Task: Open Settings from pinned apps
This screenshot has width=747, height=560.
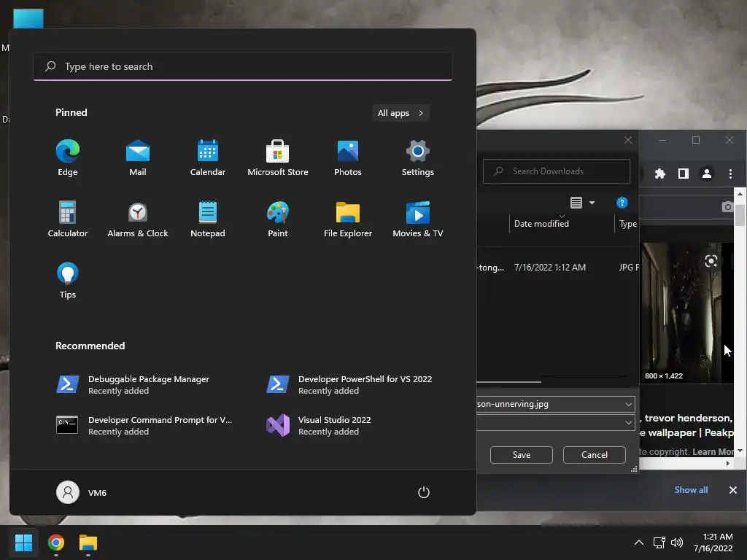Action: click(418, 157)
